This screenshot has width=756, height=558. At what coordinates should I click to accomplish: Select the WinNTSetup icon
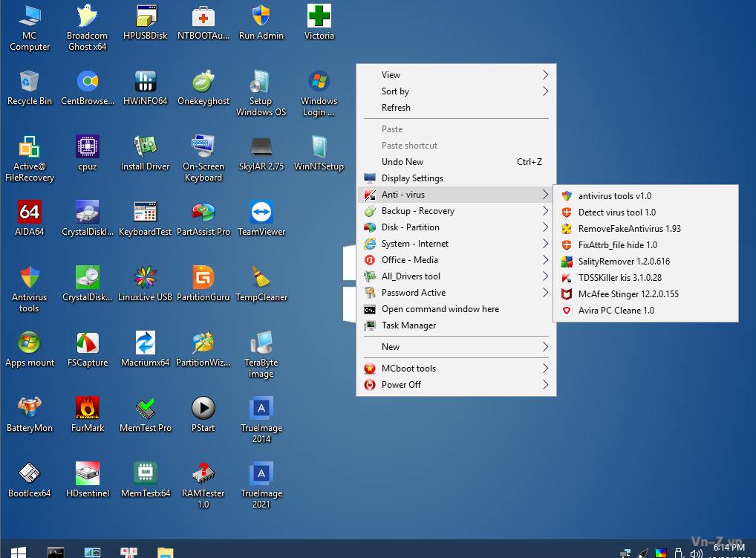point(319,153)
